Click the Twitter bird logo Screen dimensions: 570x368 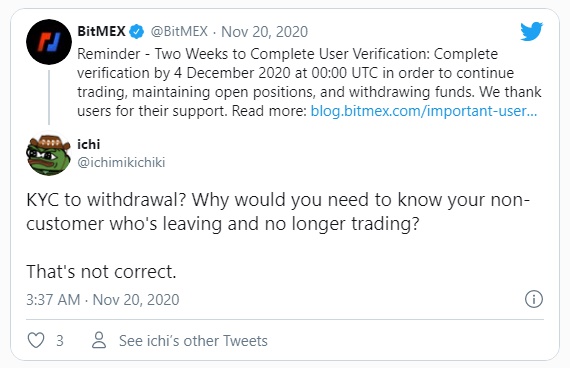(531, 31)
